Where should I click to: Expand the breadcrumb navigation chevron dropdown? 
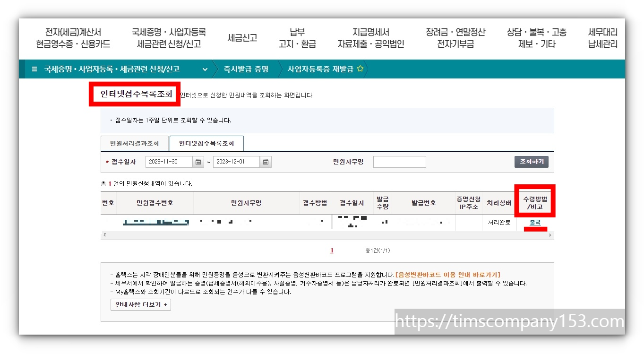(205, 69)
